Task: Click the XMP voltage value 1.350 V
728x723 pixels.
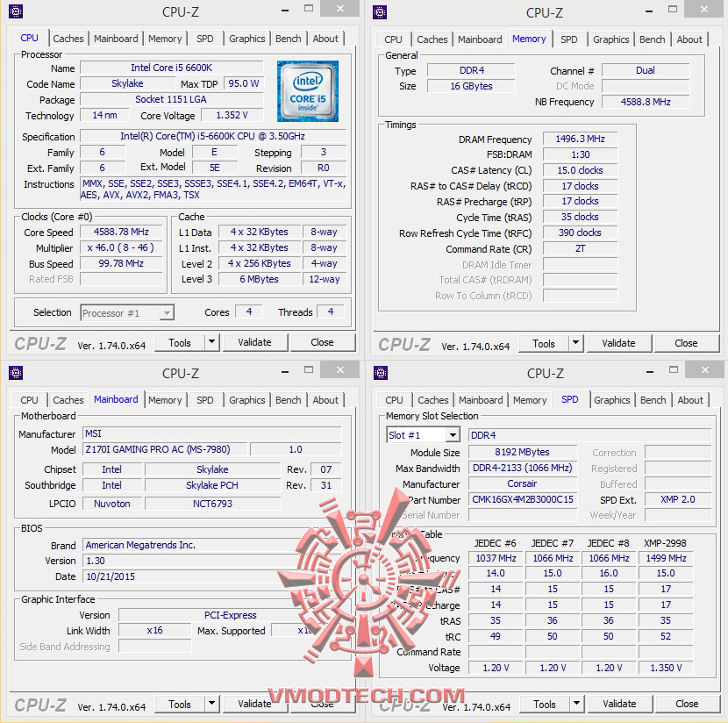Action: 666,668
